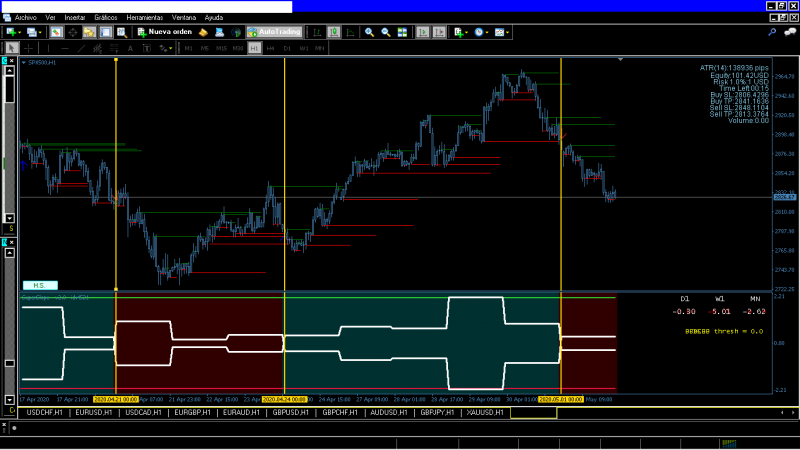Expand the arrows tool dropdown arrow
800x450 pixels.
[x=170, y=49]
